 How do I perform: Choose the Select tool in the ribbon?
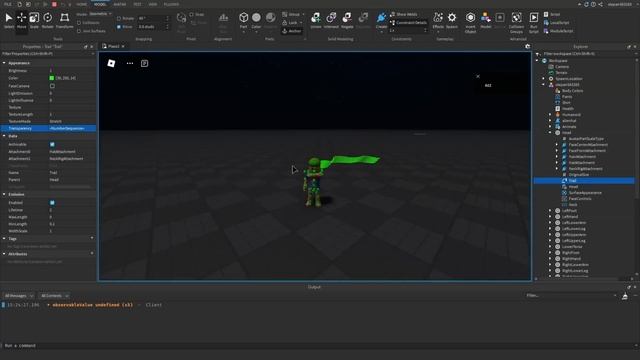click(9, 20)
